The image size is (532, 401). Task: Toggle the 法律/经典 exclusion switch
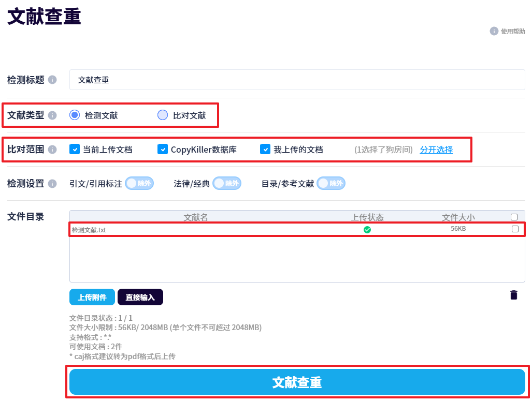click(x=226, y=183)
